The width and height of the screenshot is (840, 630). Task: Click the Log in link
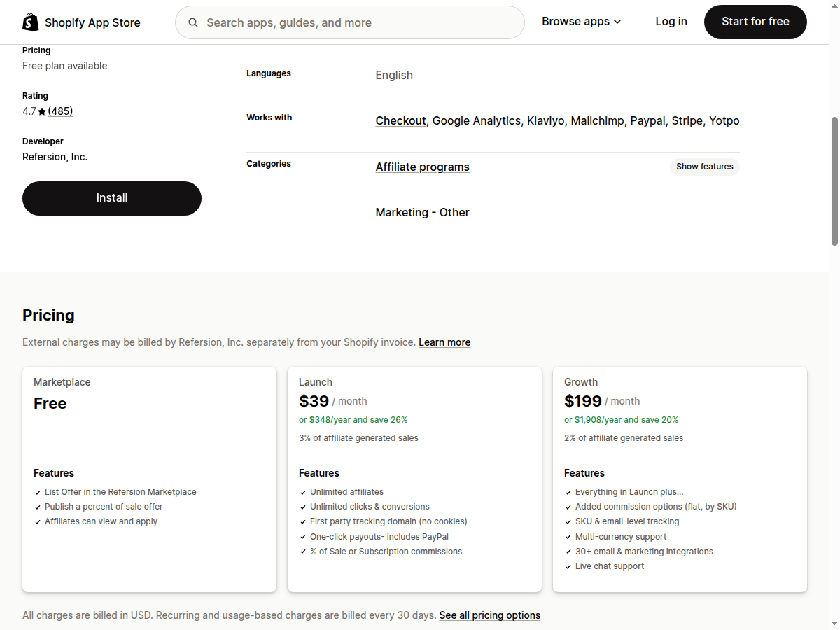[x=671, y=22]
